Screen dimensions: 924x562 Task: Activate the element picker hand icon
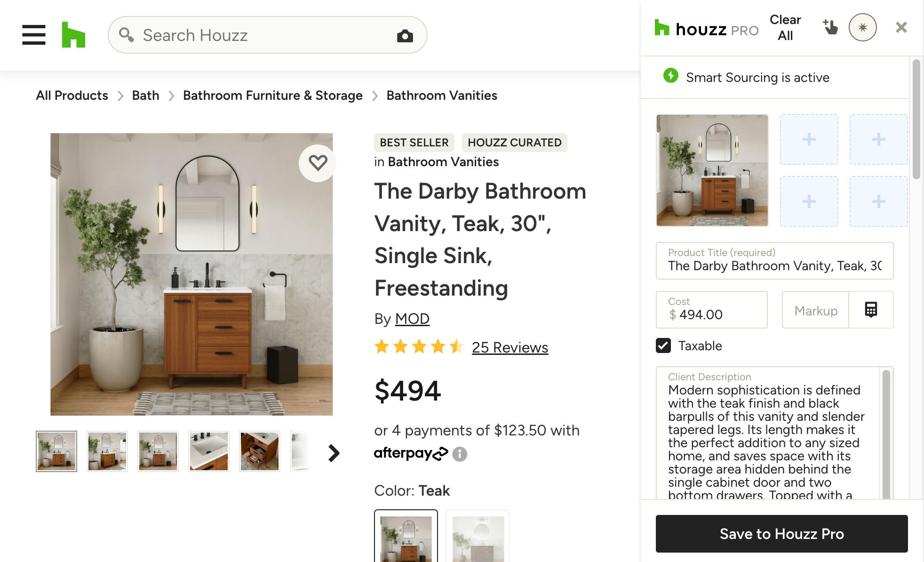(830, 27)
